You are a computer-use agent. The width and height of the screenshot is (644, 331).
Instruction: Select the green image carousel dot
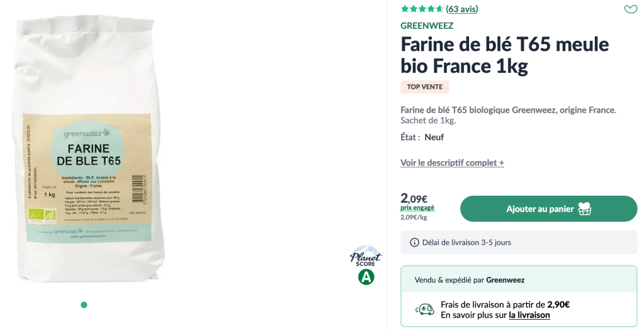pyautogui.click(x=84, y=305)
